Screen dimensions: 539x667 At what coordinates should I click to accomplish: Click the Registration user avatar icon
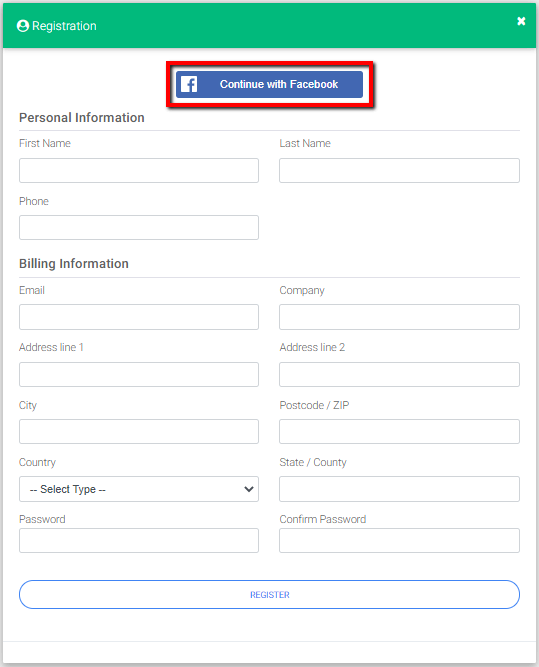click(23, 26)
